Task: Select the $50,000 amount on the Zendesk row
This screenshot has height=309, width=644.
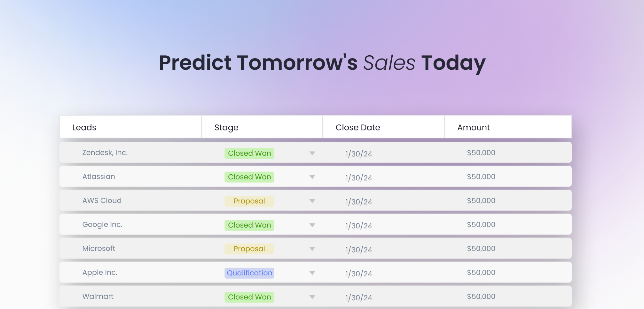Action: coord(481,153)
